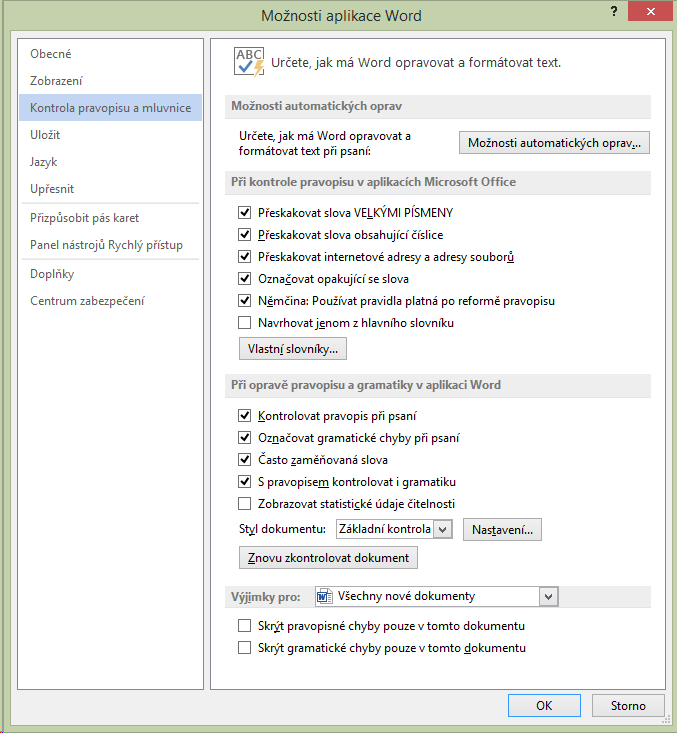The image size is (677, 733).
Task: Cancel with the Storno button
Action: click(x=628, y=705)
